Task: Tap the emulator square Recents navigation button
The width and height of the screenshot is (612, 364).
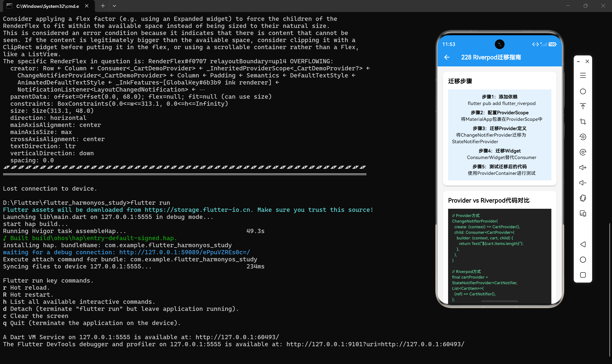Action: 583,275
